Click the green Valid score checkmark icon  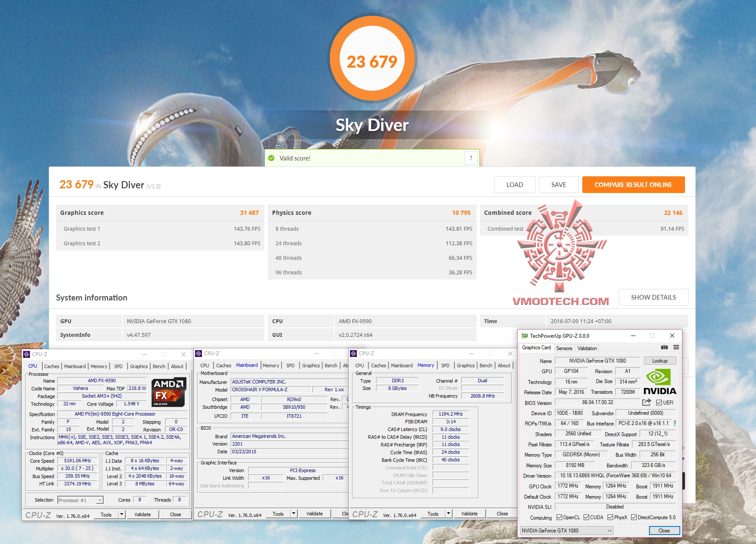pos(271,158)
